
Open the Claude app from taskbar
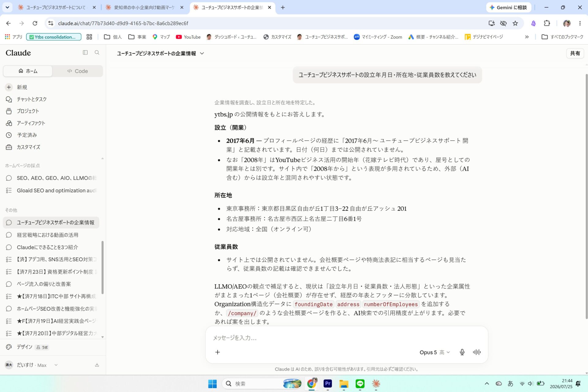pos(376,384)
